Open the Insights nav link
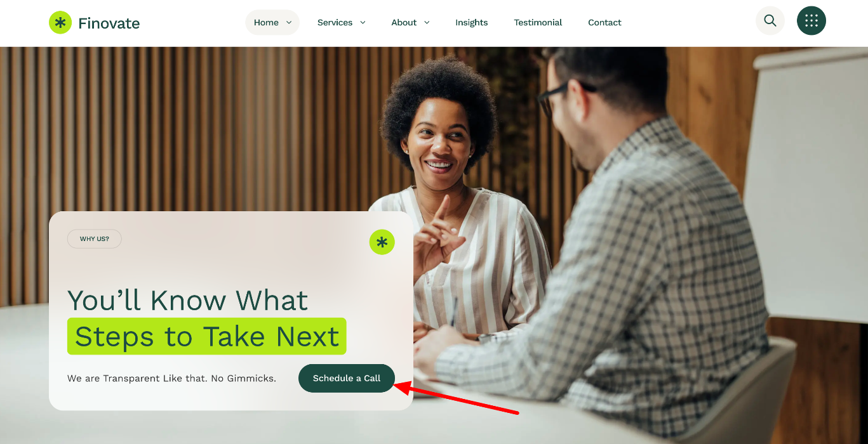This screenshot has height=444, width=868. [x=472, y=22]
